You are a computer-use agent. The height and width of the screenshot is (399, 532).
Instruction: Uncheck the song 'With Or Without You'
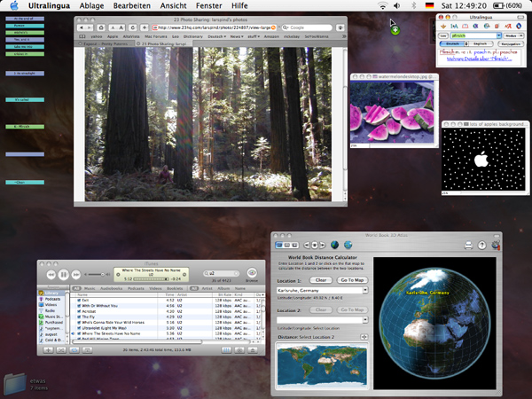coord(79,306)
